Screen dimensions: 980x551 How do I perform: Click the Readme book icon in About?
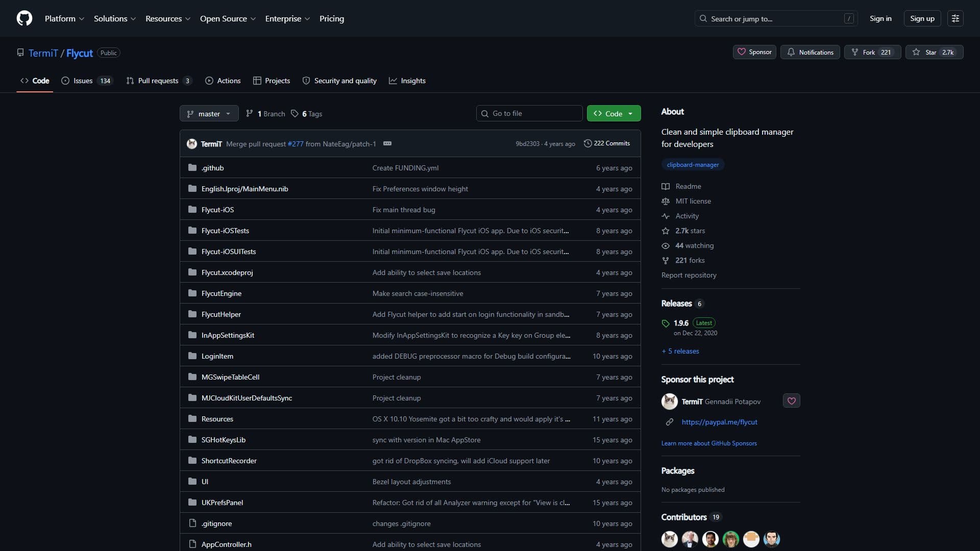[x=666, y=186]
